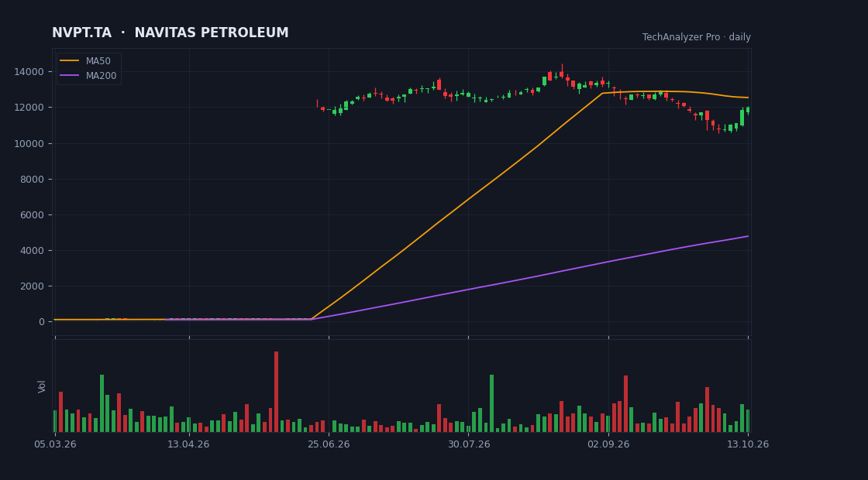
Task: Select the 02.09.26 date label
Action: (x=608, y=444)
